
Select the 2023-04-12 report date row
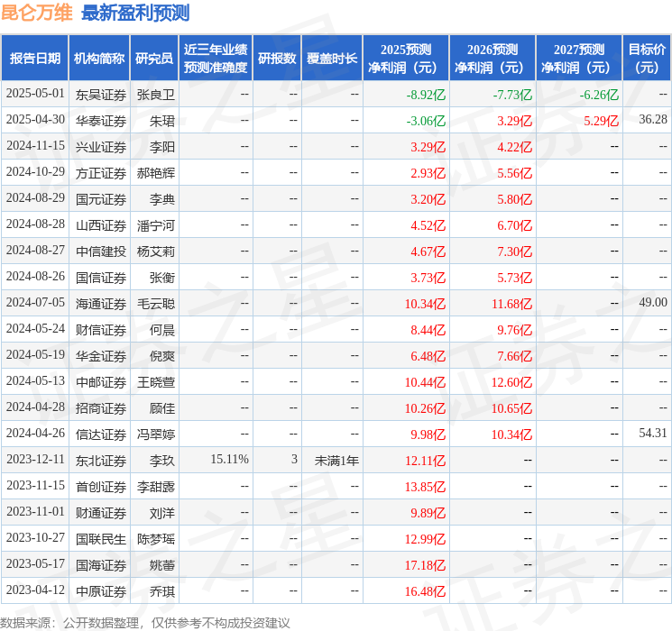tap(35, 591)
